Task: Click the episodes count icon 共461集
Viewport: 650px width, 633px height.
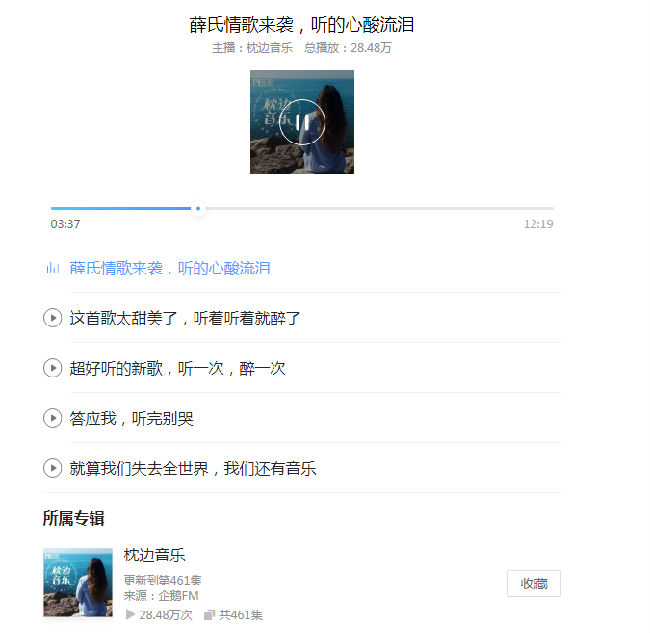Action: click(209, 615)
